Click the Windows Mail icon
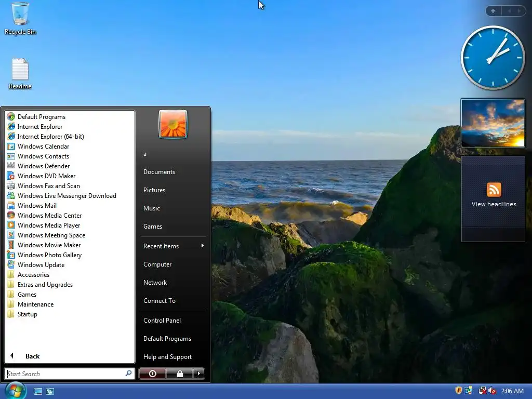The image size is (532, 399). tap(11, 206)
